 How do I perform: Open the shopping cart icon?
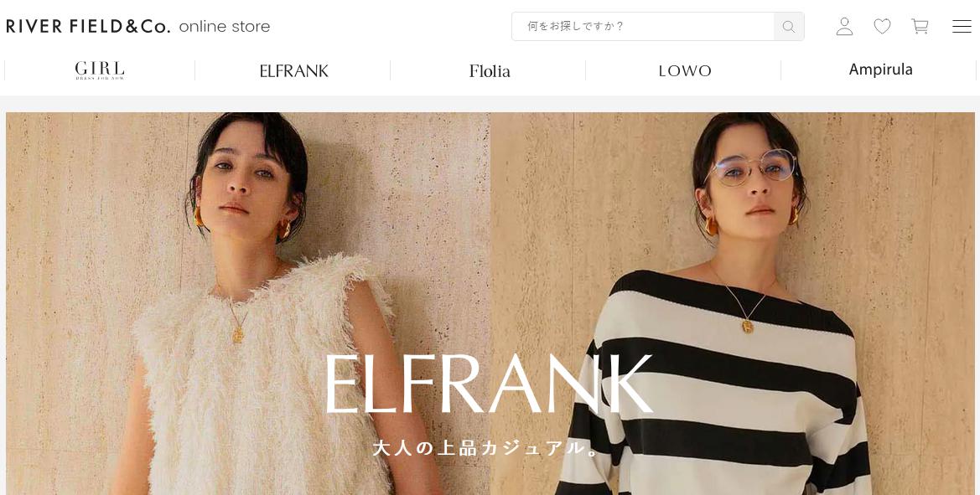(x=920, y=26)
